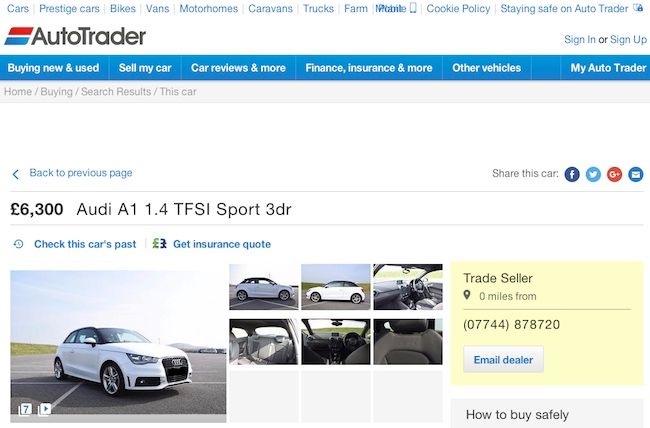Open Buying new & used menu

pyautogui.click(x=53, y=68)
